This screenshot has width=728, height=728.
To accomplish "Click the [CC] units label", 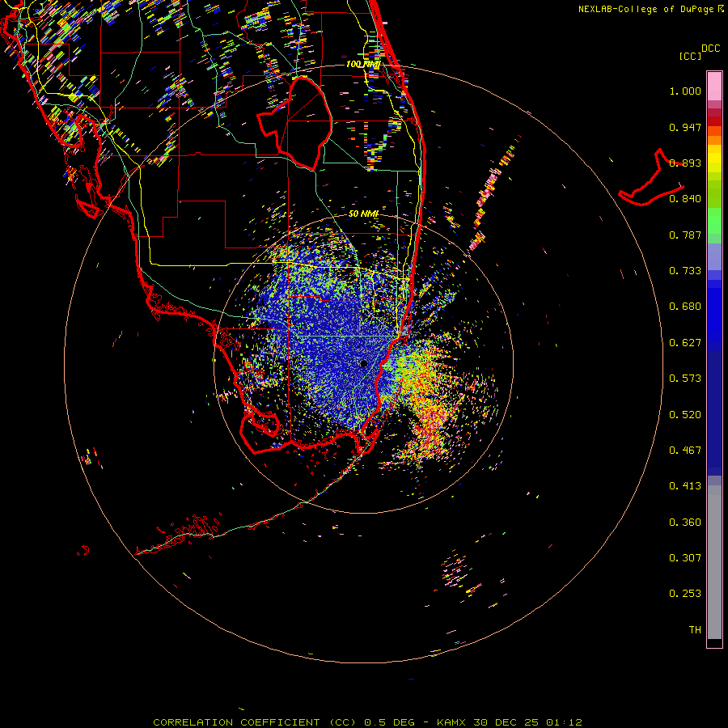I will point(690,56).
